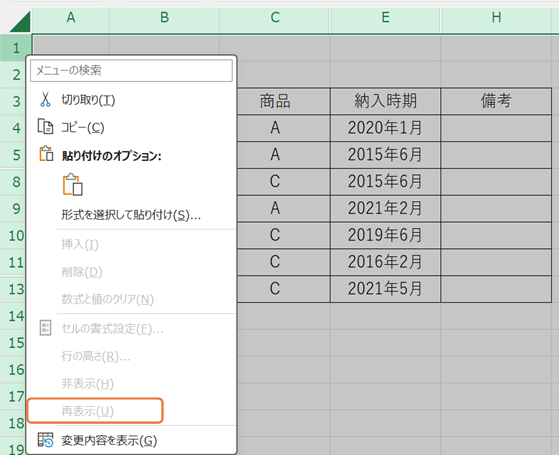This screenshot has width=560, height=456.
Task: Choose コピー(C) from the menu
Action: [x=82, y=127]
